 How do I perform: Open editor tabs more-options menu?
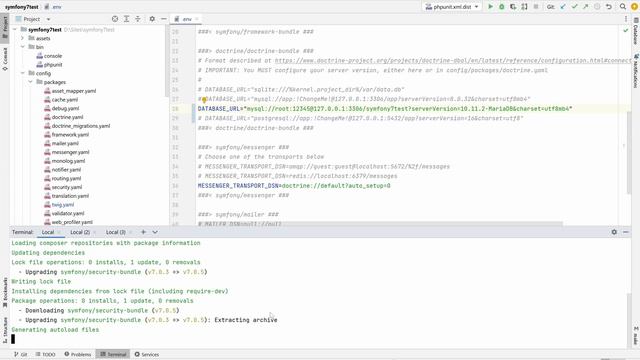[626, 19]
